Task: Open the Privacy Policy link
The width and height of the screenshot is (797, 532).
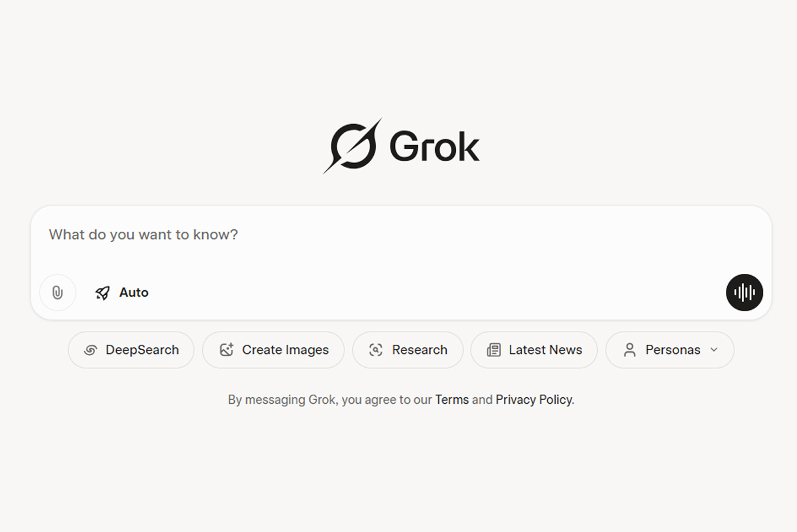Action: pyautogui.click(x=533, y=400)
